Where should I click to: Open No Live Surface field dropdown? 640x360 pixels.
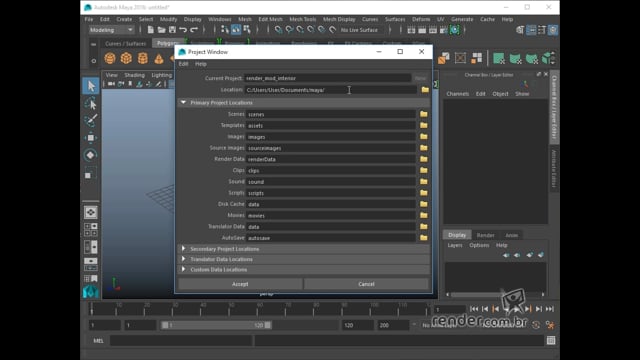pyautogui.click(x=360, y=30)
